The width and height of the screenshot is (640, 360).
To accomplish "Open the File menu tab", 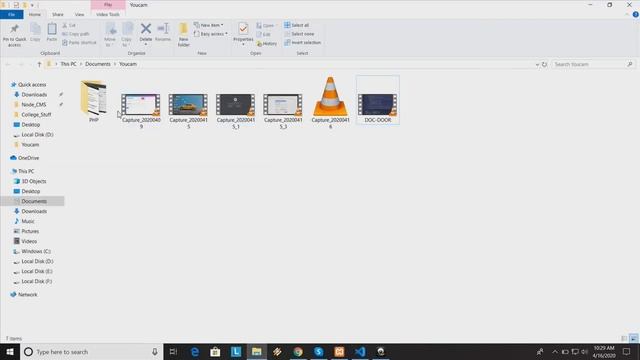I will (12, 14).
